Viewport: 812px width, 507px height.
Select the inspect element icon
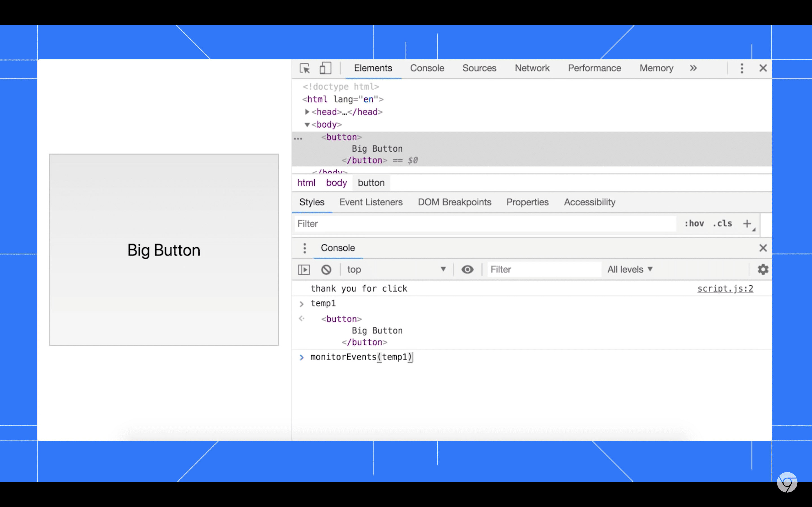304,68
